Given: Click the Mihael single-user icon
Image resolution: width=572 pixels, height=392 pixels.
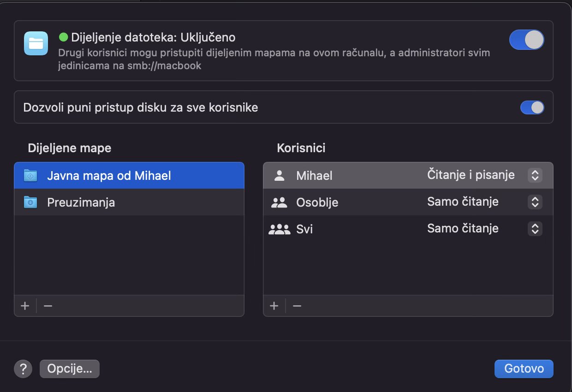Looking at the screenshot, I should click(x=279, y=175).
